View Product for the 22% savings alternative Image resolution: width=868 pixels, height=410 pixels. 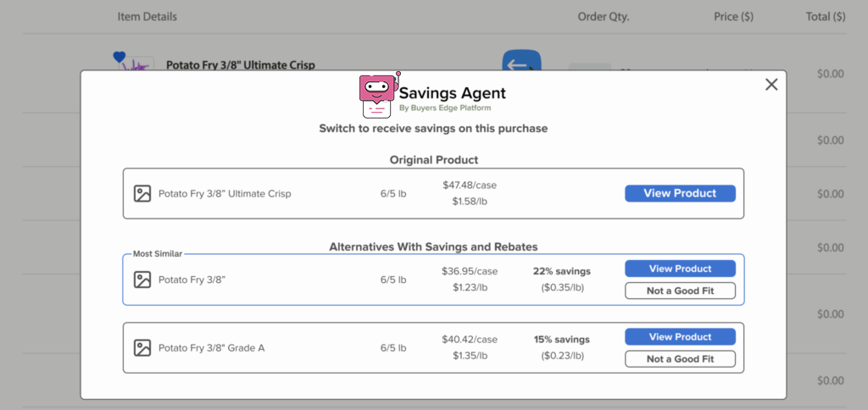(680, 269)
